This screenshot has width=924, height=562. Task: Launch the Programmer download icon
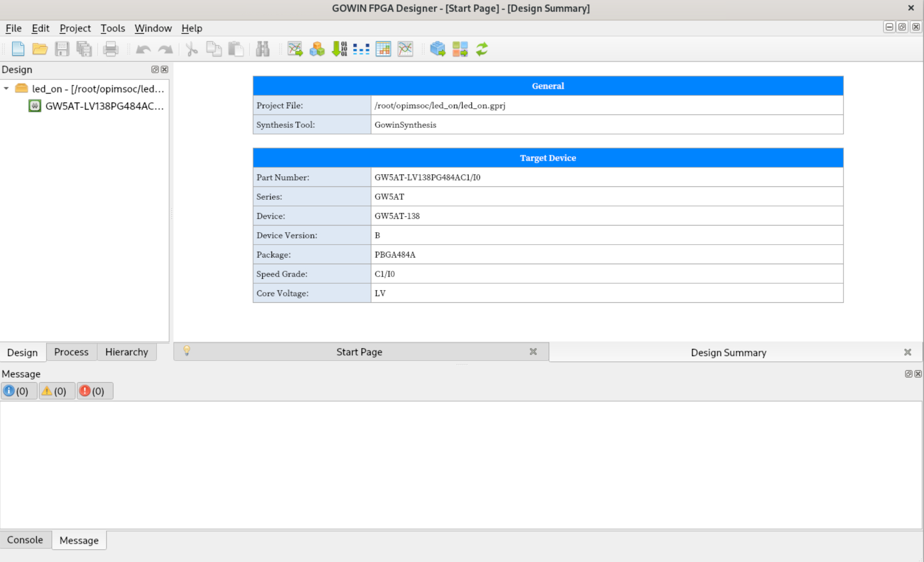tap(339, 49)
